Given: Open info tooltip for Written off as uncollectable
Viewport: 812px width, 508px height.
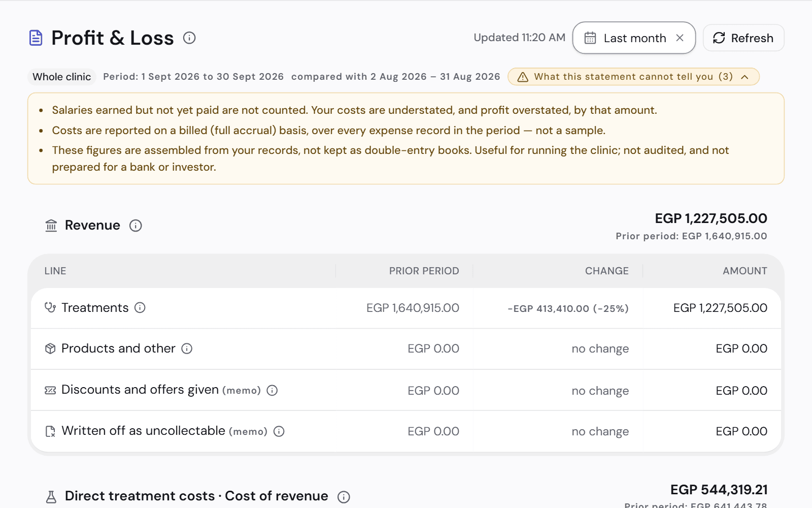Looking at the screenshot, I should tap(279, 431).
